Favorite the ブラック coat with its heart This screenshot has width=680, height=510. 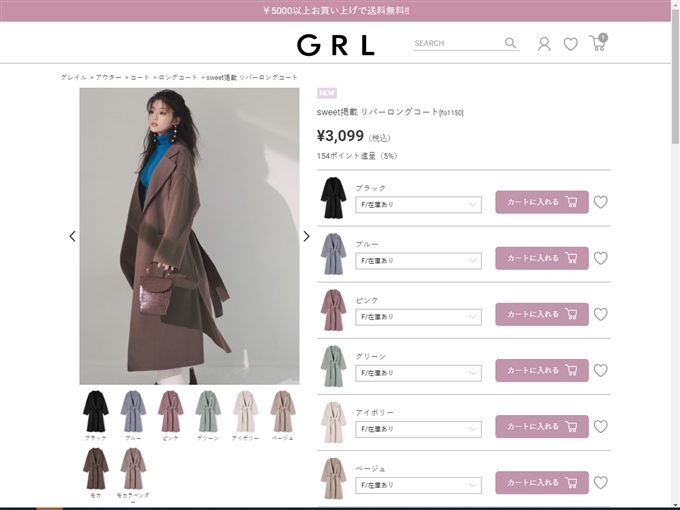point(601,202)
